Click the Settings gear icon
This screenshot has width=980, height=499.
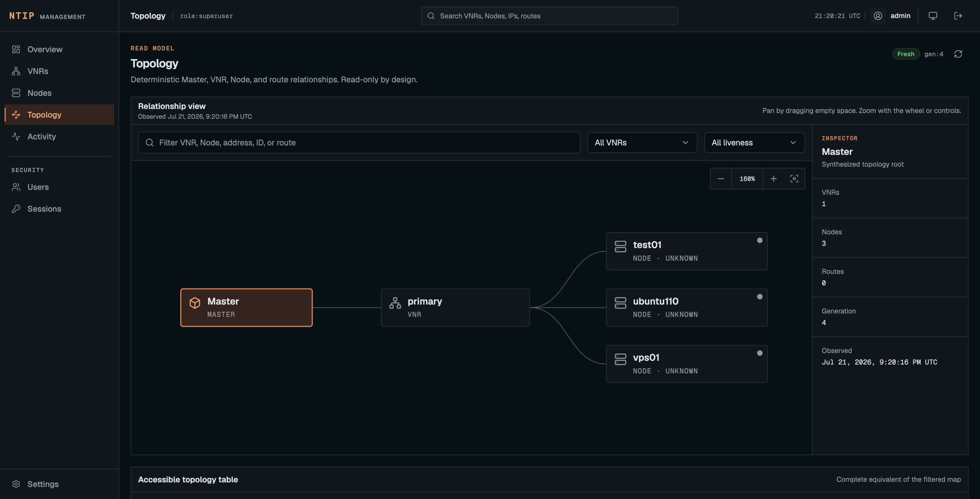click(16, 484)
